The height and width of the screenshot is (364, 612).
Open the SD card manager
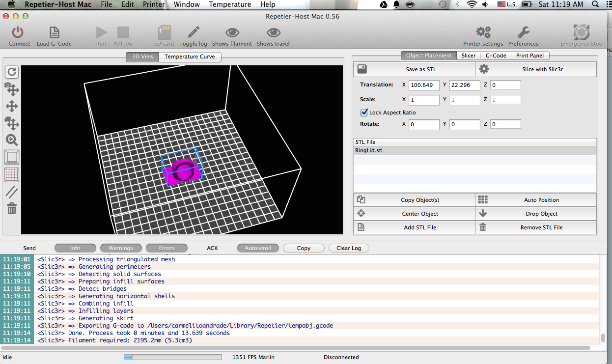(x=164, y=32)
